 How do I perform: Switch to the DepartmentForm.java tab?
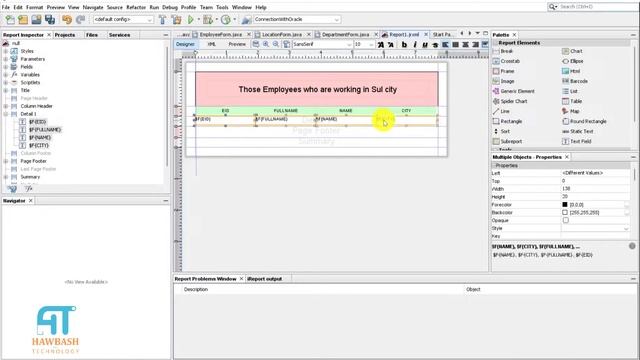pos(345,35)
